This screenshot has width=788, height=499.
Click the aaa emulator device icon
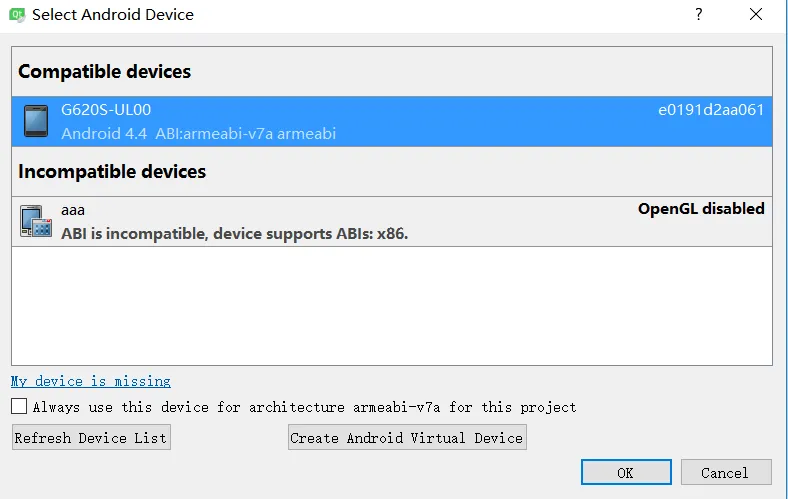[x=36, y=221]
